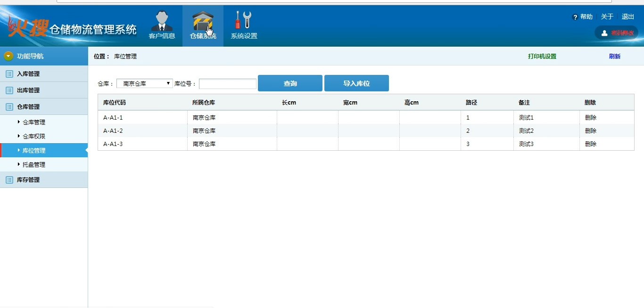
Task: Click 退出 to log out
Action: (x=627, y=17)
